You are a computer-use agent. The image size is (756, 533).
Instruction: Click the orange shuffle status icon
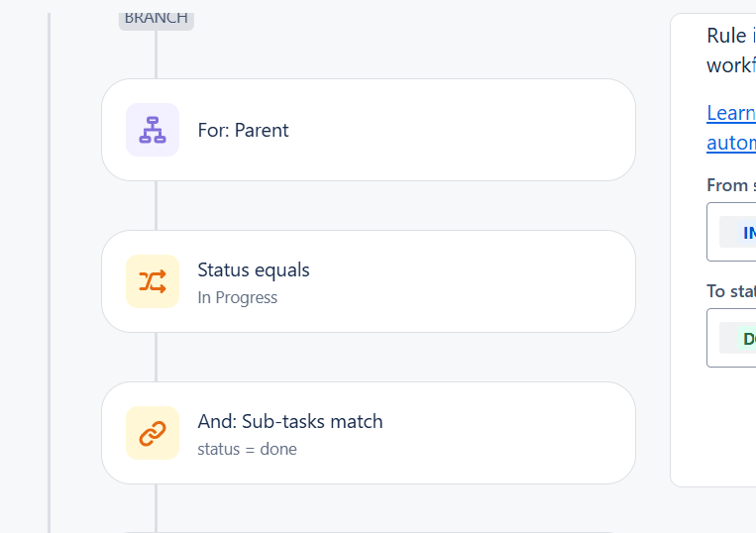[153, 281]
